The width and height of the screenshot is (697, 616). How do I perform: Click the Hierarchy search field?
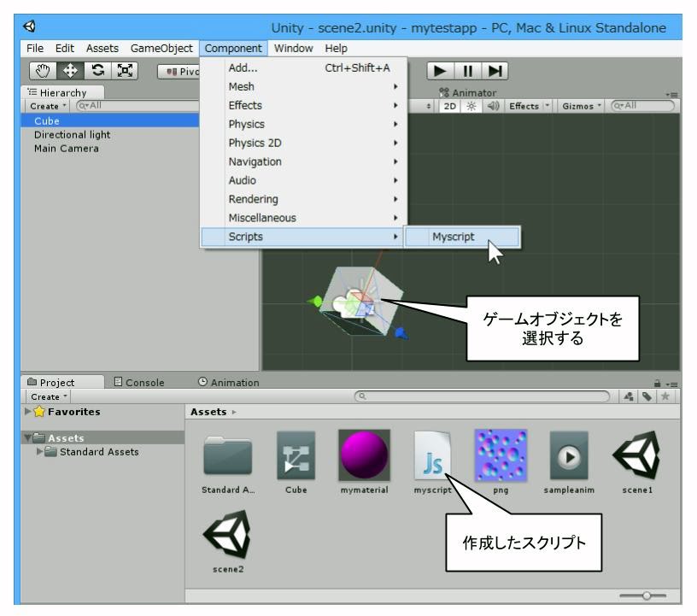[138, 106]
